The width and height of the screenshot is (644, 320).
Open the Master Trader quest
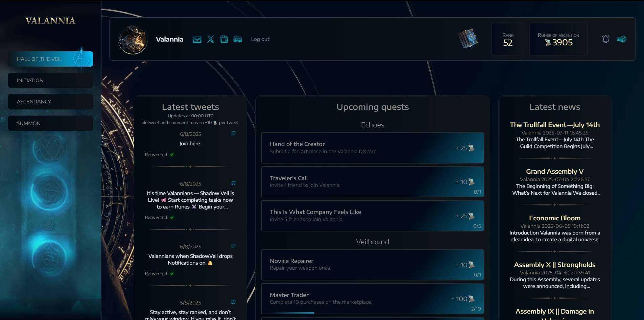(373, 299)
